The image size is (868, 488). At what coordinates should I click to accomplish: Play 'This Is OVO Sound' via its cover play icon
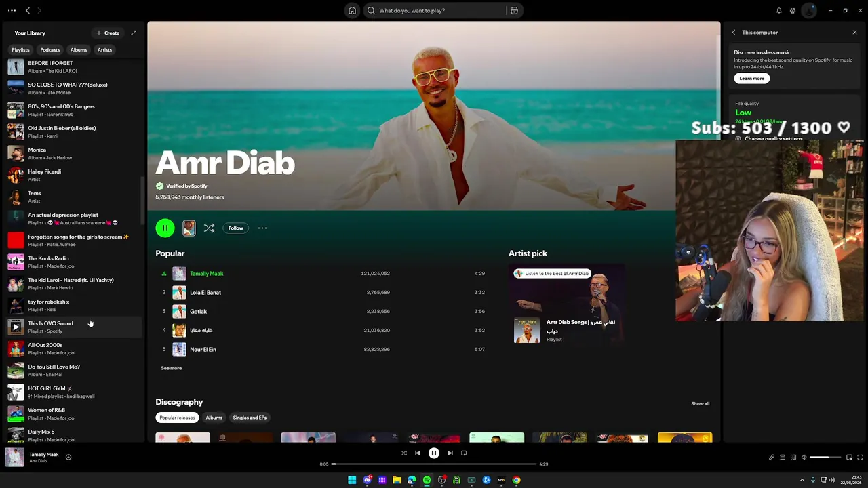point(16,327)
